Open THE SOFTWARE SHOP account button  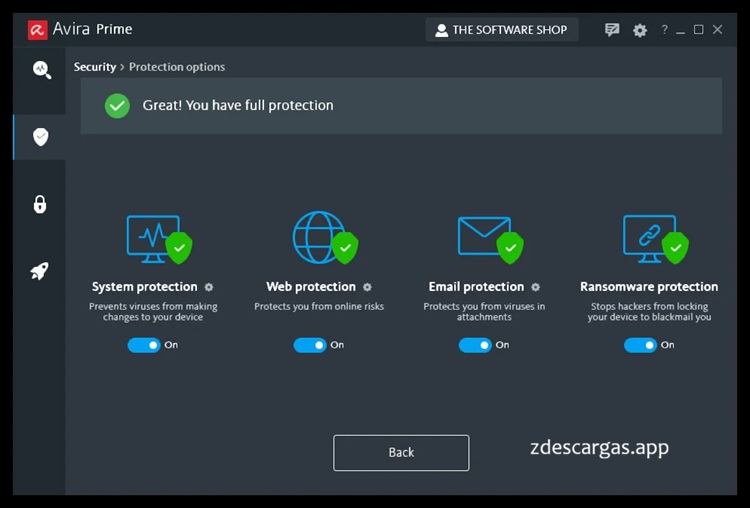502,30
